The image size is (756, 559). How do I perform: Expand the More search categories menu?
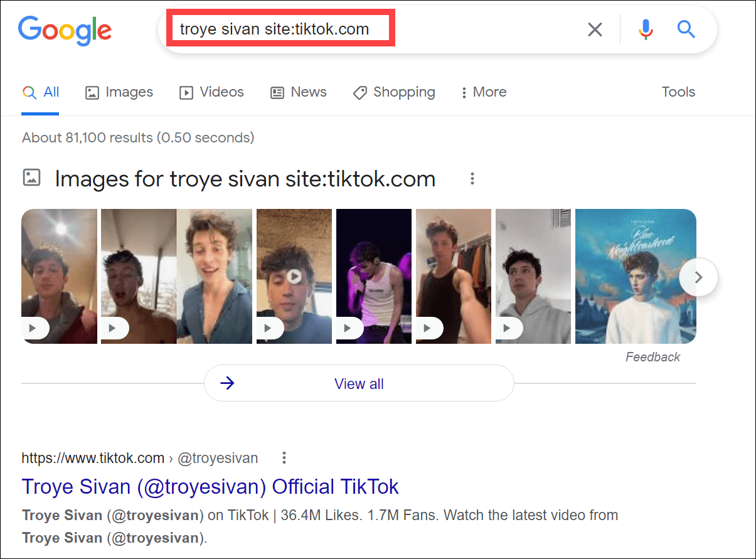click(x=484, y=92)
